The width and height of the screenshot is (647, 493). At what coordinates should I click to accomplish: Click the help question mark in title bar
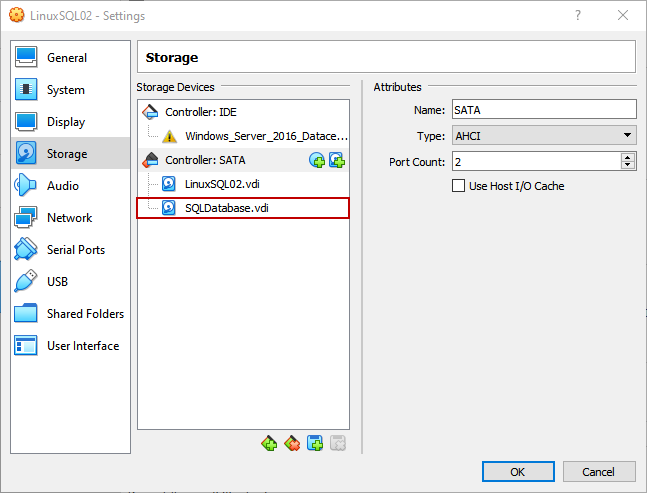click(x=577, y=16)
